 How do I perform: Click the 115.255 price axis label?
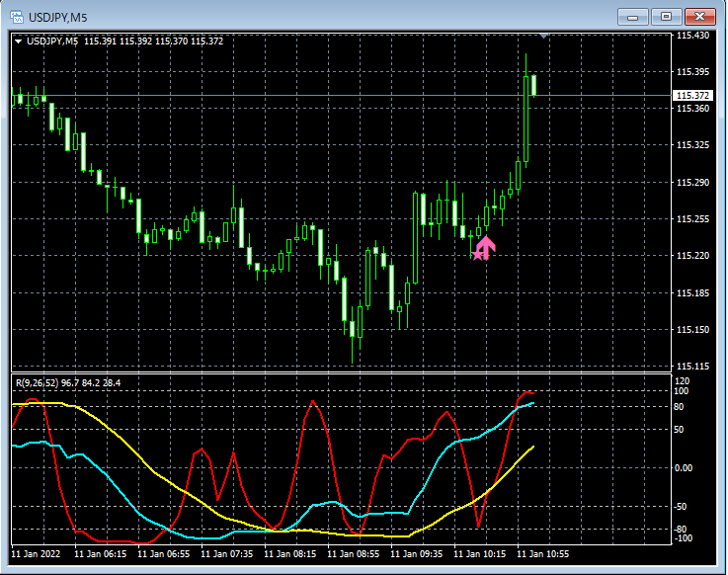(x=692, y=219)
